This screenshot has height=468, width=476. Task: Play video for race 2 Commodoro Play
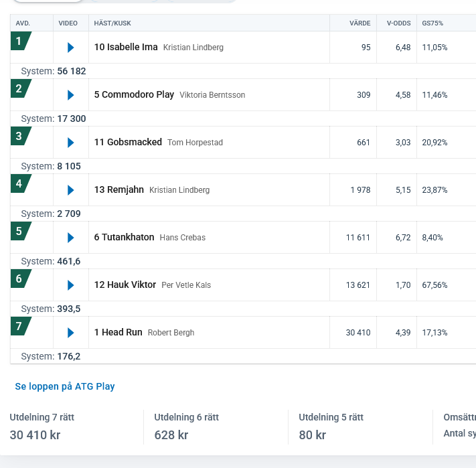pyautogui.click(x=71, y=95)
